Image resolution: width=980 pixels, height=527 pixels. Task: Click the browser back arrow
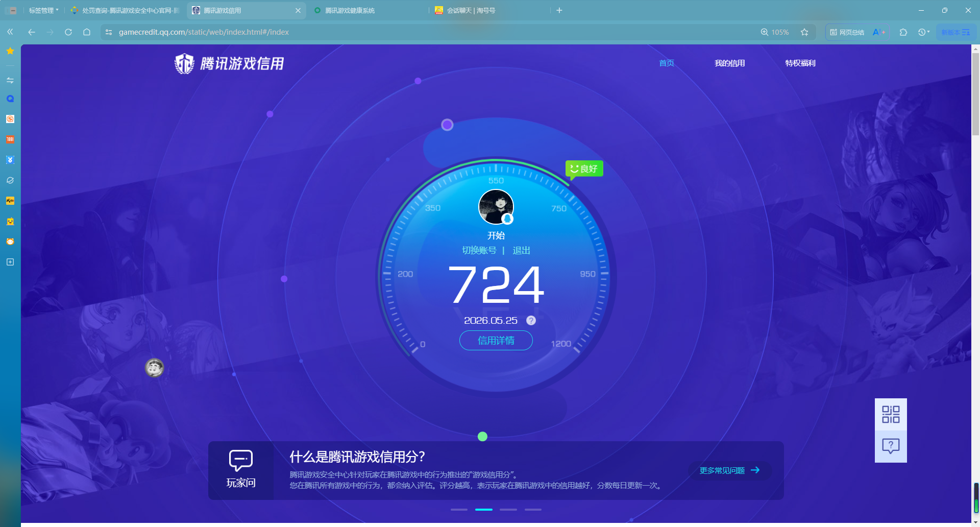pyautogui.click(x=32, y=32)
